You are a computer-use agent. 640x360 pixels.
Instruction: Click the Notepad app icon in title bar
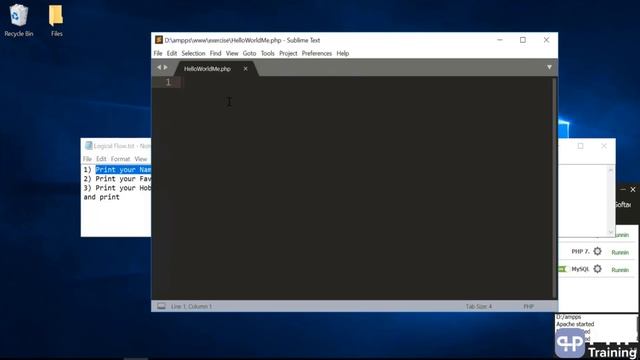(x=89, y=146)
